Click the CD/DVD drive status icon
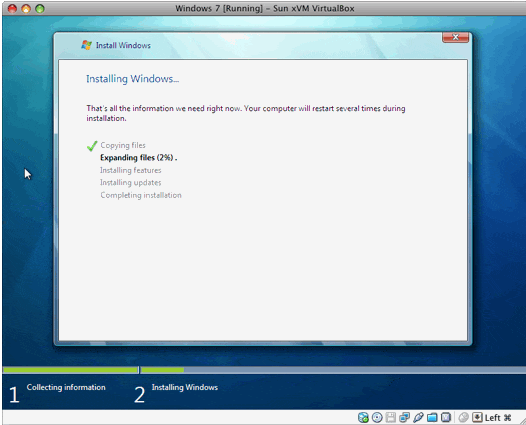 tap(377, 418)
